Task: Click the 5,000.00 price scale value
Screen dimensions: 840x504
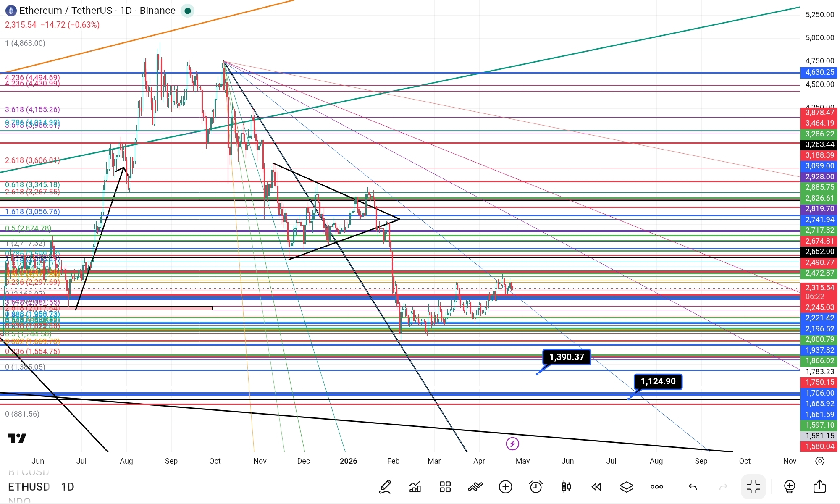Action: 820,38
